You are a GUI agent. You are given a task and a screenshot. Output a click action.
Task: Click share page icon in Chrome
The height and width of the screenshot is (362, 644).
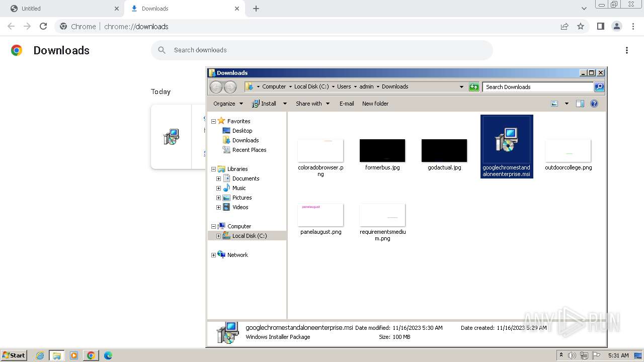click(x=565, y=26)
